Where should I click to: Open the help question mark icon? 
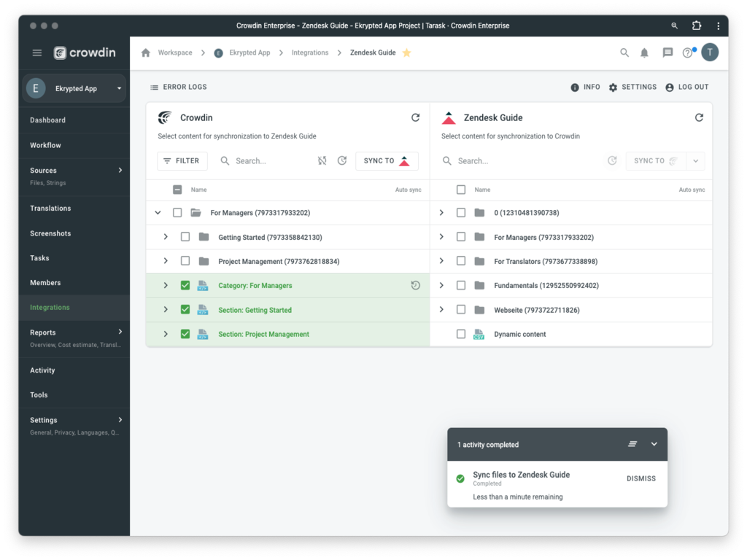coord(687,53)
